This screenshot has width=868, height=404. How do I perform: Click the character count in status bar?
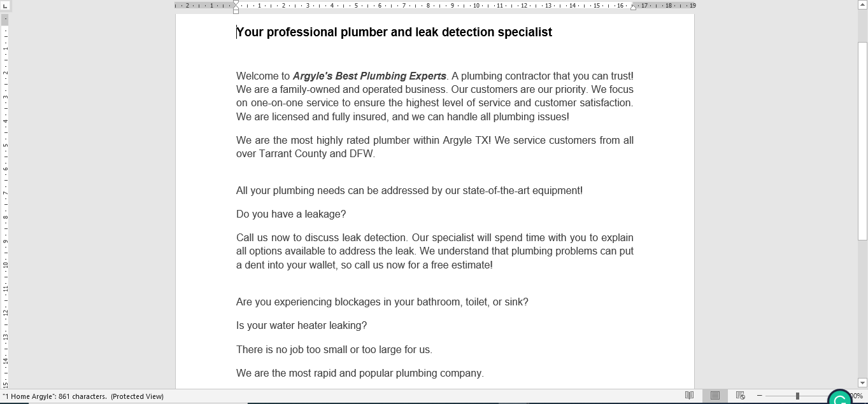pyautogui.click(x=83, y=396)
